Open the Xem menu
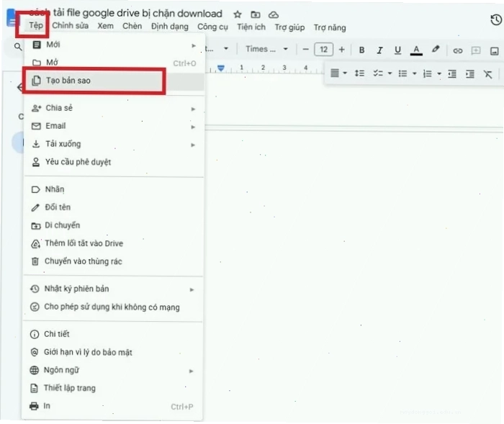The height and width of the screenshot is (424, 504). pos(105,26)
